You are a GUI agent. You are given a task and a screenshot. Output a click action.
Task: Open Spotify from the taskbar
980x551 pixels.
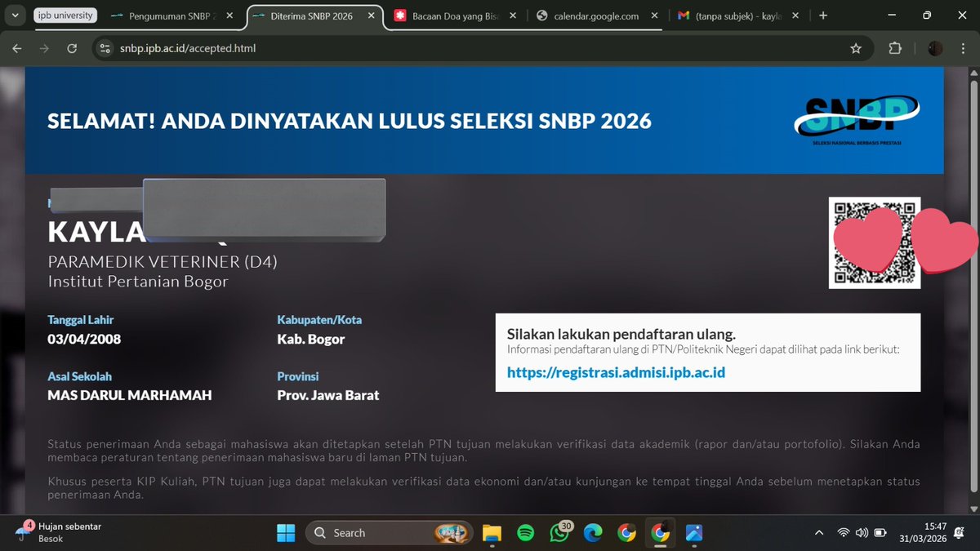[x=525, y=533]
